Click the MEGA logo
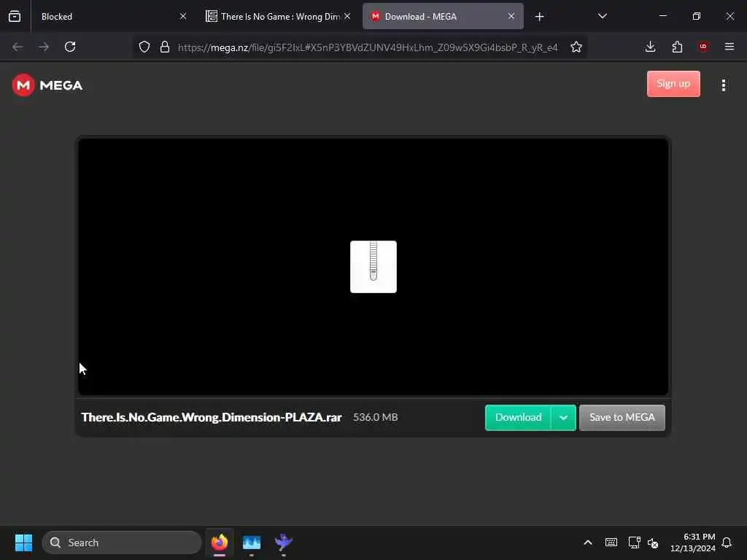 click(x=47, y=85)
